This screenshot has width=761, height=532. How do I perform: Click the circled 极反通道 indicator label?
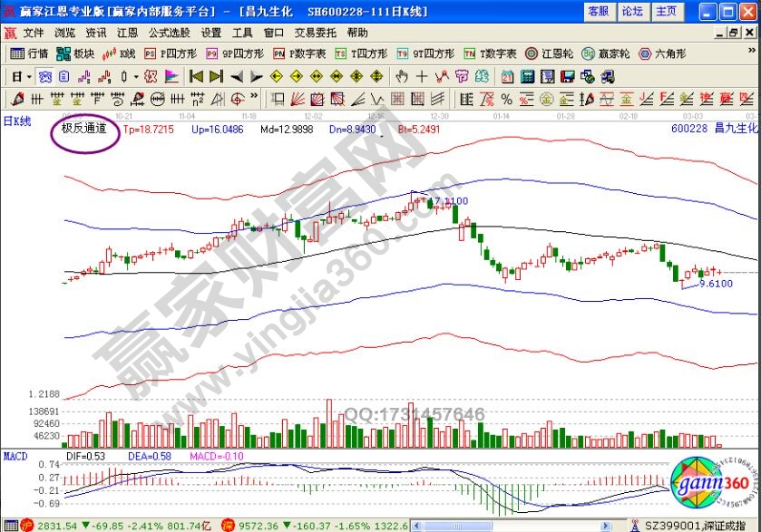click(83, 129)
